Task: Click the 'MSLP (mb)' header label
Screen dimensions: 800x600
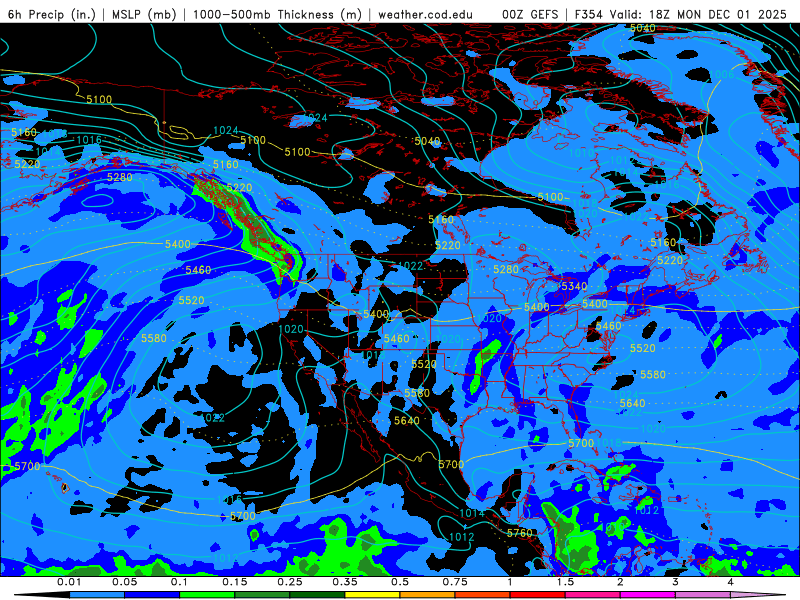Action: [x=144, y=14]
